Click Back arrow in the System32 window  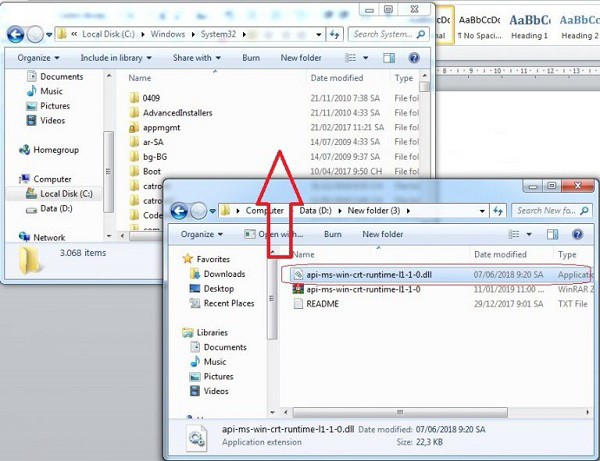pyautogui.click(x=16, y=34)
